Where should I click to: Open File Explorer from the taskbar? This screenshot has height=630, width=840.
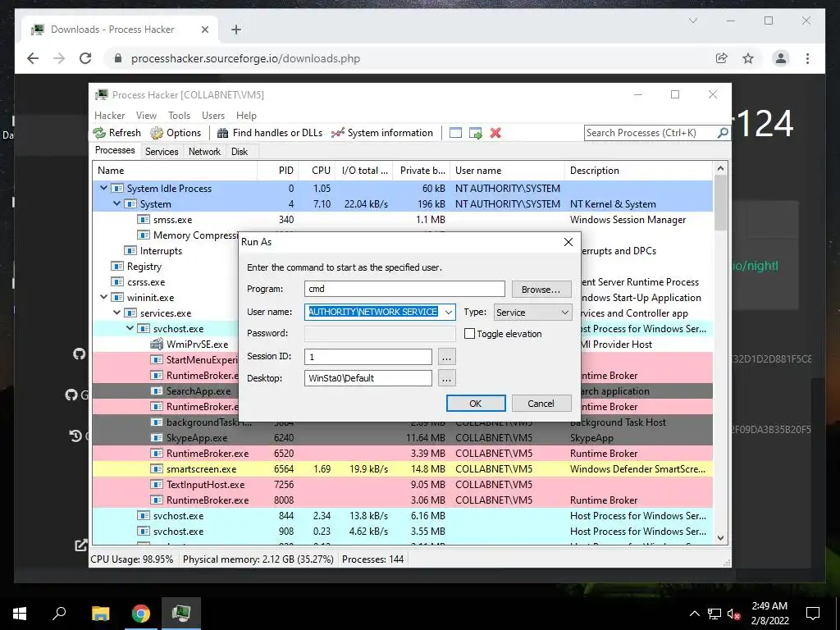pos(100,614)
